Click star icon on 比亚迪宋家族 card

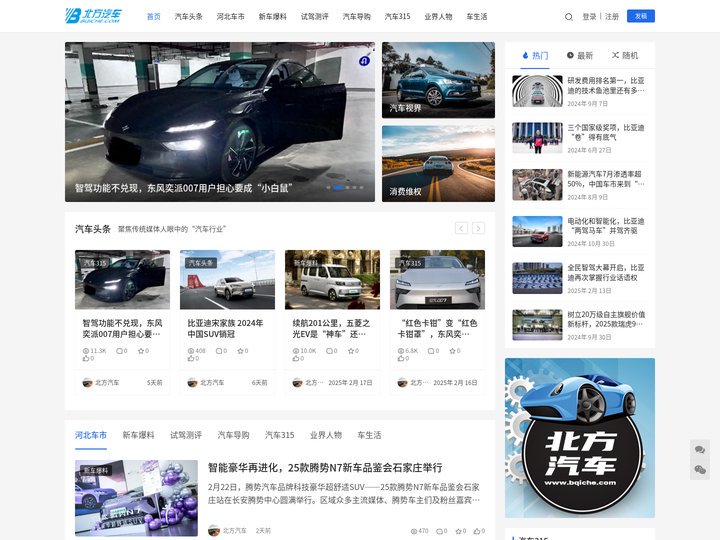pos(240,351)
